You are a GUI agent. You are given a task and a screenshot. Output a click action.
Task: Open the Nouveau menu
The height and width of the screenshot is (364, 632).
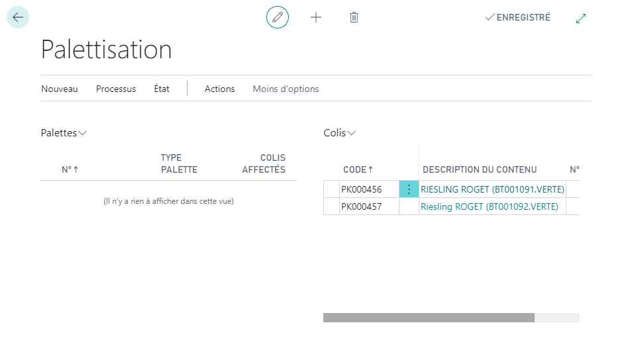tap(60, 89)
